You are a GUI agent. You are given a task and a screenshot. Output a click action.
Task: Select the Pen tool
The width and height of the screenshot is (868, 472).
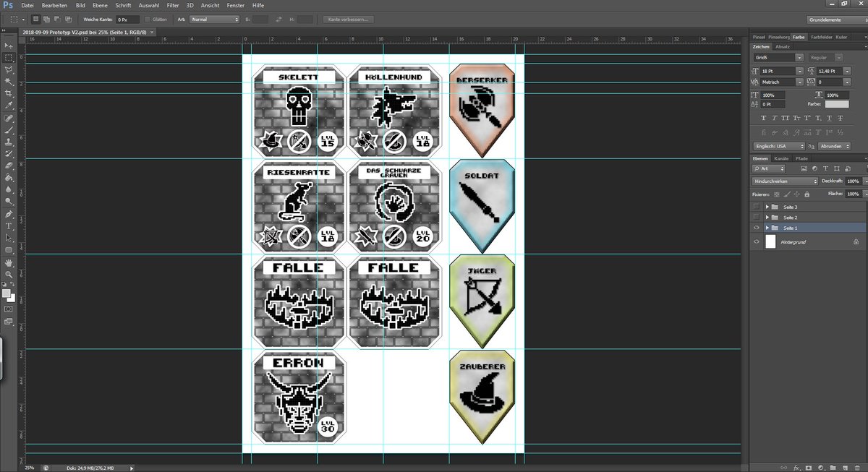(x=9, y=214)
